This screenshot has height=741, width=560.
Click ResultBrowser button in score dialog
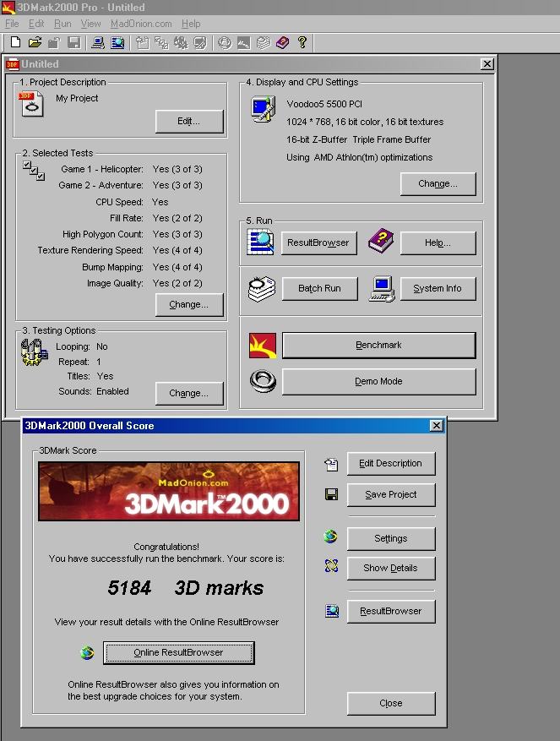click(x=391, y=612)
